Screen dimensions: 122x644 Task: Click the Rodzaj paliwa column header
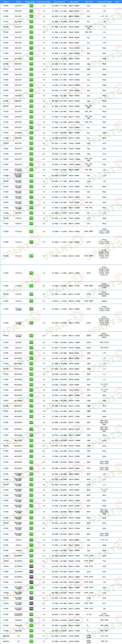tap(30, 2)
